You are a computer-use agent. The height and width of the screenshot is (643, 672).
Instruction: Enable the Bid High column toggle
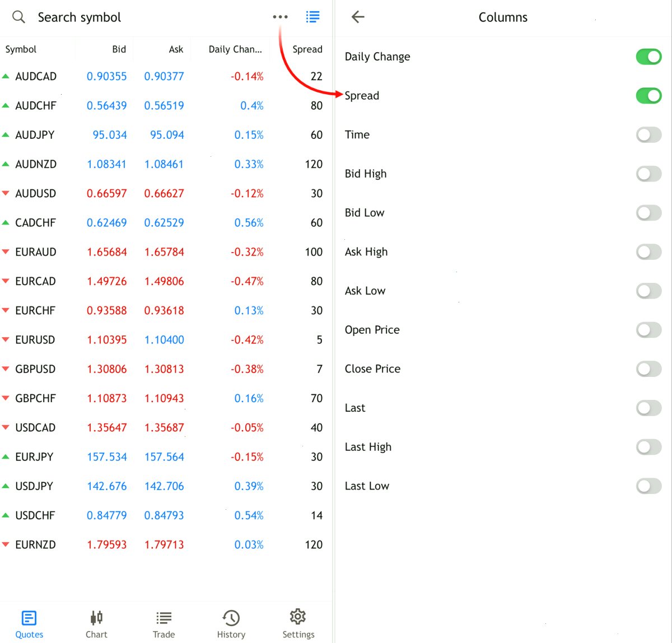(648, 174)
